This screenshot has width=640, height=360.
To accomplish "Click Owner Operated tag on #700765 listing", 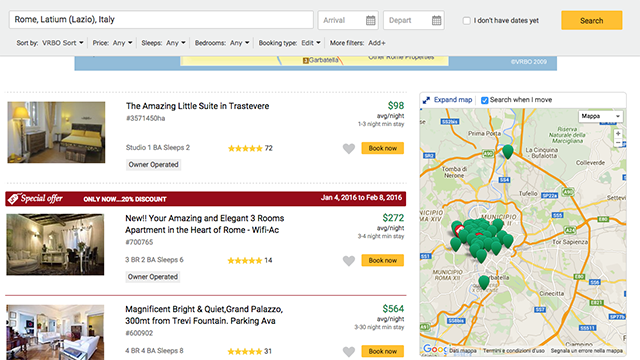I will pos(153,277).
